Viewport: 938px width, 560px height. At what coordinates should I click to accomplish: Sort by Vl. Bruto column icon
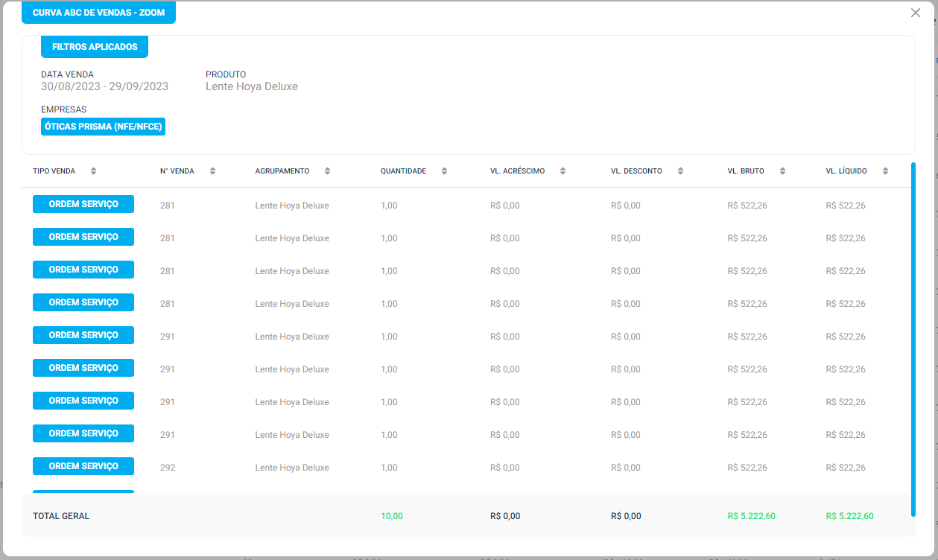click(782, 171)
